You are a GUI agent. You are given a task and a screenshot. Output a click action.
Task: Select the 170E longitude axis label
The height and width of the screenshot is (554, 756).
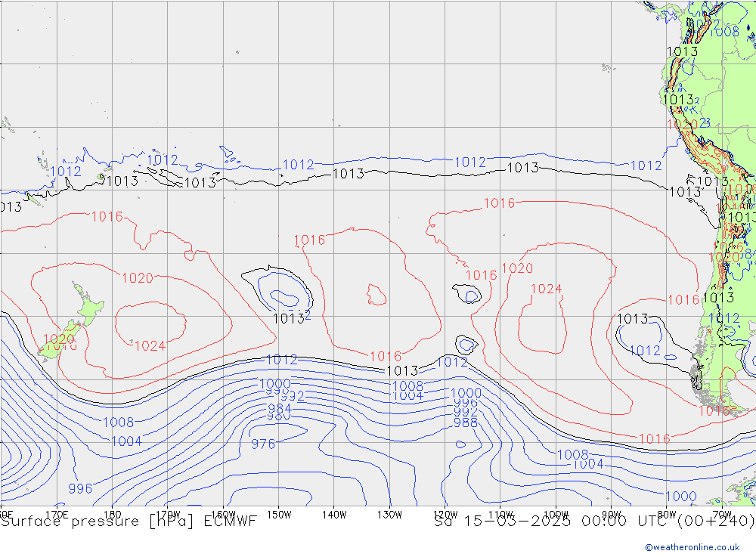click(57, 514)
